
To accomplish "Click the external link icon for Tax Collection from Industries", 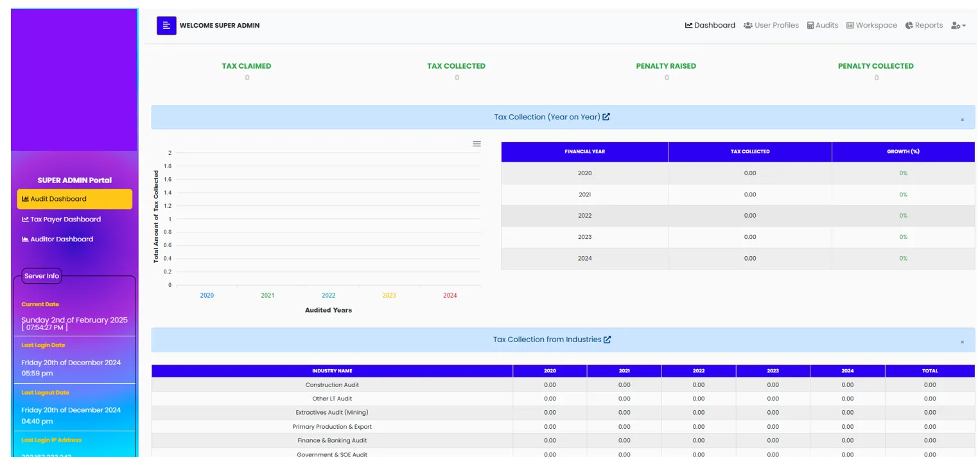I will 606,340.
